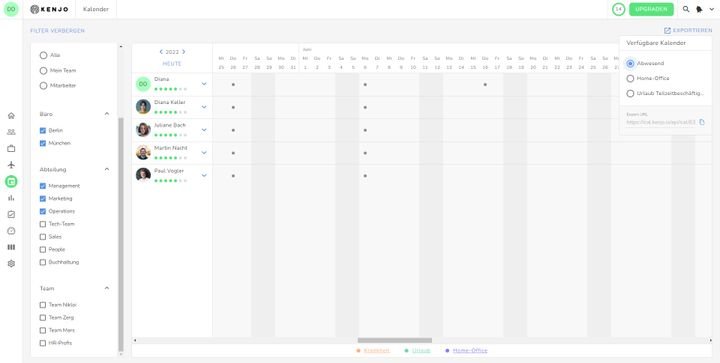
Task: Jump to today with Heute
Action: point(172,64)
